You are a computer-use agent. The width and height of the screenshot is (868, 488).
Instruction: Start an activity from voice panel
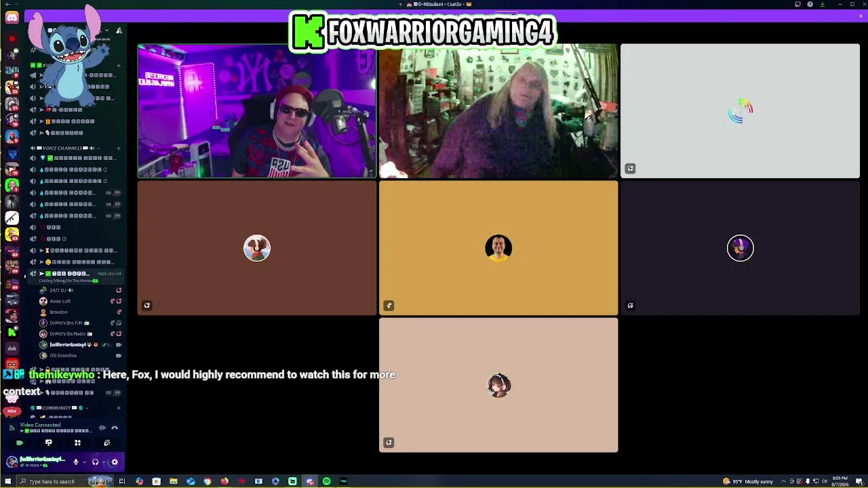[77, 443]
